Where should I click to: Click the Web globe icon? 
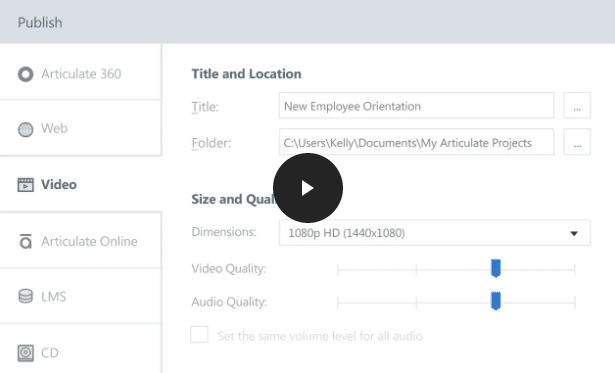tap(25, 129)
